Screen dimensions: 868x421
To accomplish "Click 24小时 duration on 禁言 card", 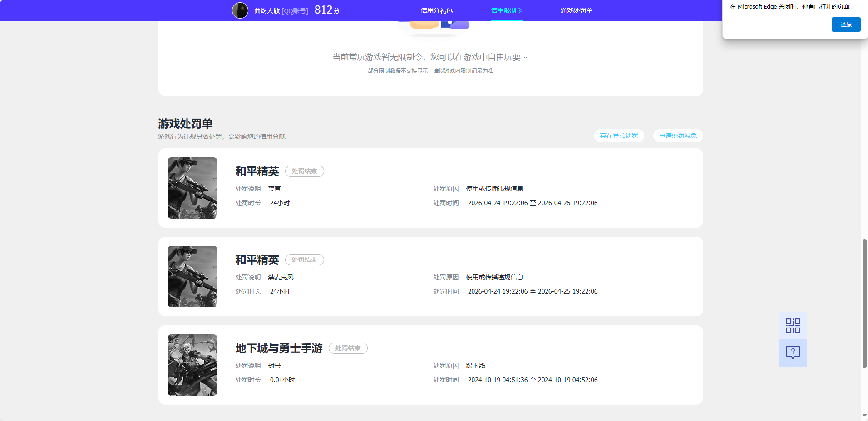I will [x=280, y=203].
